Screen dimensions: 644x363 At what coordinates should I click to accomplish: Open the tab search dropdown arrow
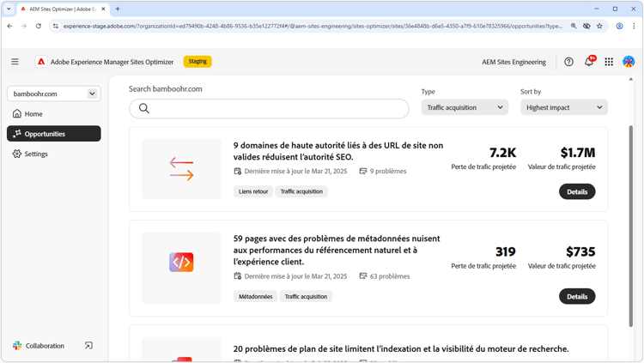[x=9, y=9]
